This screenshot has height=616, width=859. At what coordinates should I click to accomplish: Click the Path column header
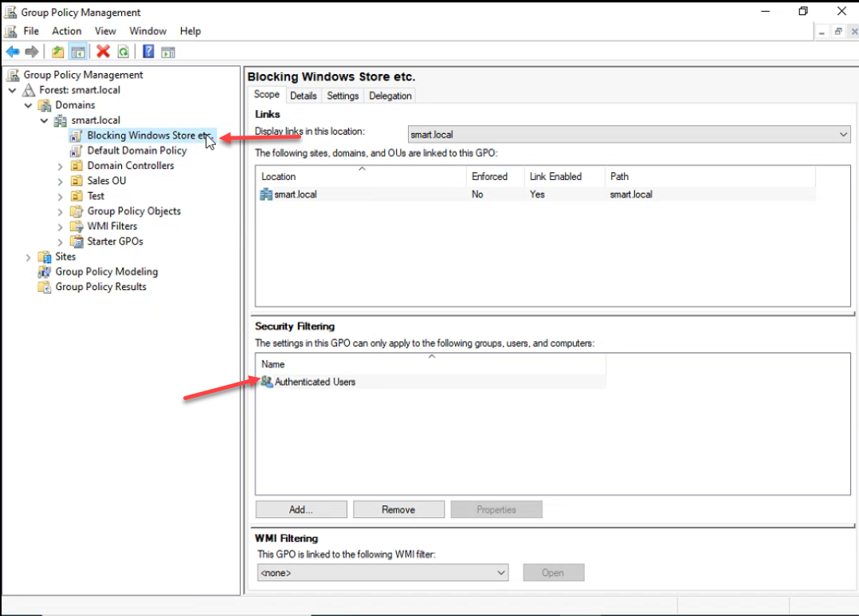(711, 176)
